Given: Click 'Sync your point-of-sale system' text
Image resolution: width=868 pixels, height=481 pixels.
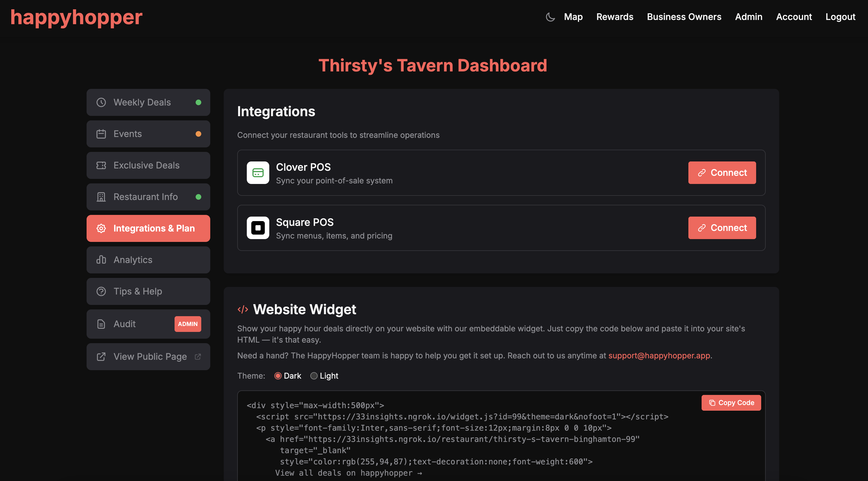Looking at the screenshot, I should tap(334, 181).
